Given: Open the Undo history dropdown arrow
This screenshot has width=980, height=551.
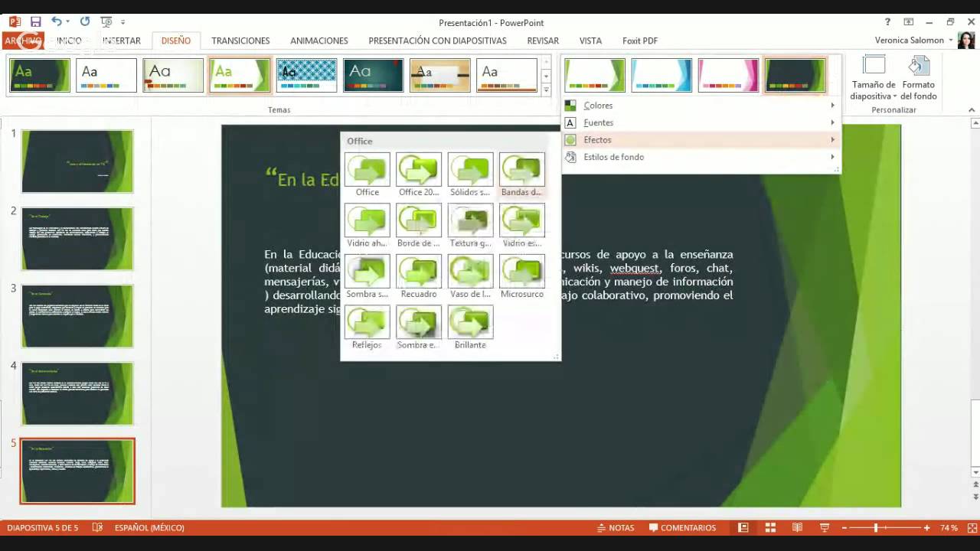Looking at the screenshot, I should (67, 22).
